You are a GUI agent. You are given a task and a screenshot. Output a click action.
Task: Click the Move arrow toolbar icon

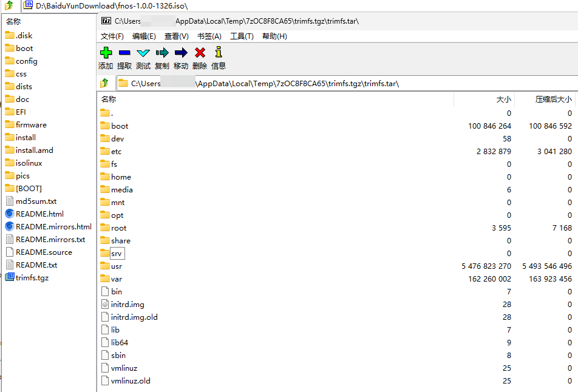181,53
